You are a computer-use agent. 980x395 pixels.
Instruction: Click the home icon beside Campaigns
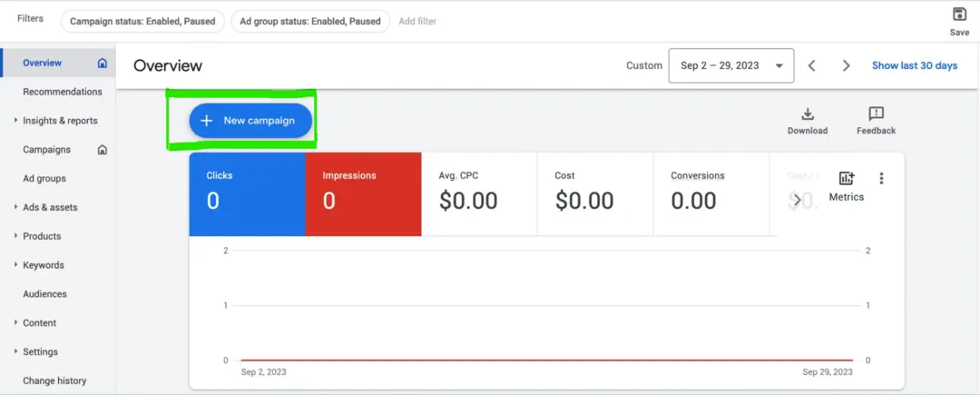coord(103,150)
